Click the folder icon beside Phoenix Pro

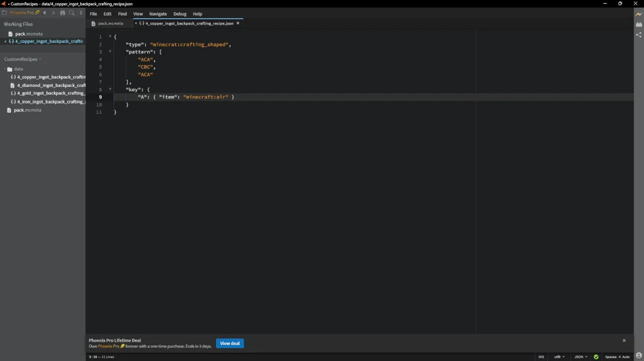click(x=4, y=13)
